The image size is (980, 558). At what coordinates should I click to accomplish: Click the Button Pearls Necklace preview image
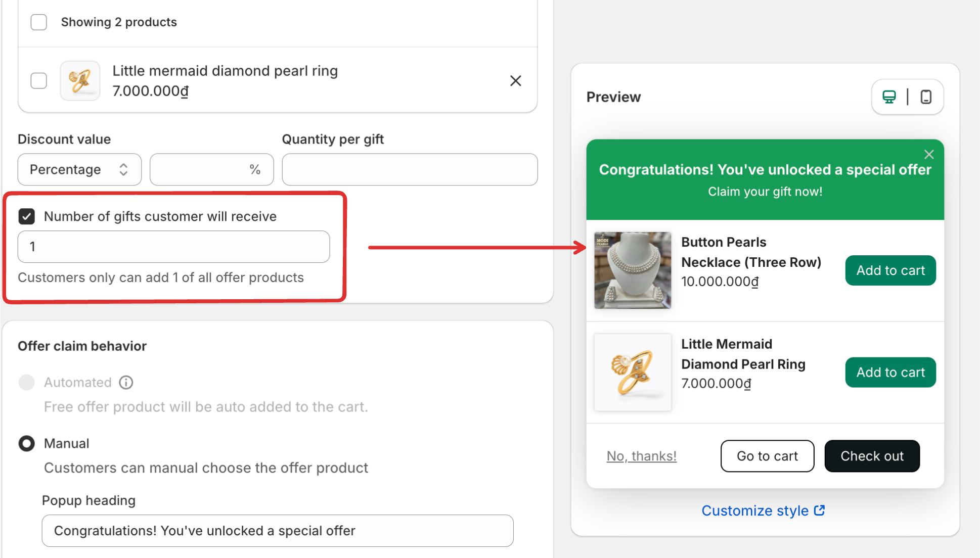click(x=633, y=270)
